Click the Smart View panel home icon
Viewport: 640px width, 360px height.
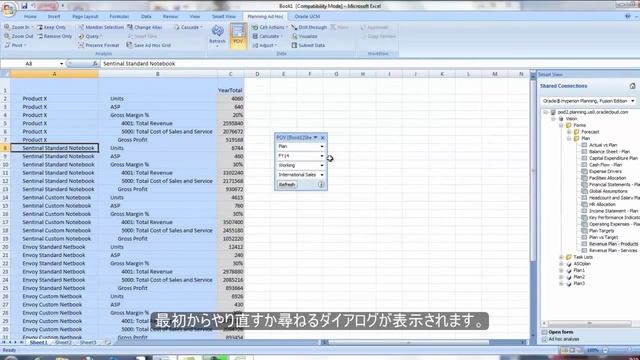[632, 86]
